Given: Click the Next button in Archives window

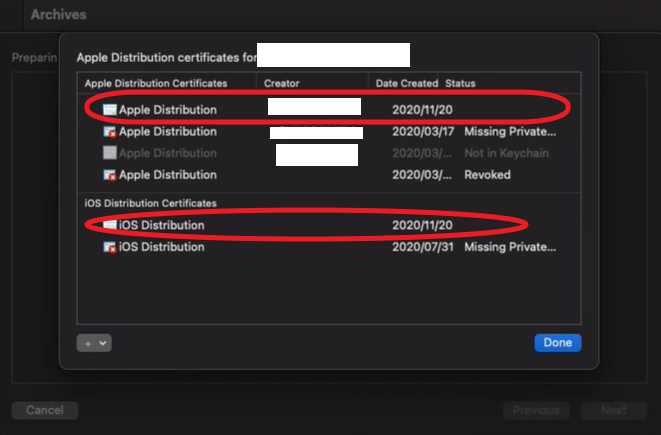Looking at the screenshot, I should tap(613, 410).
